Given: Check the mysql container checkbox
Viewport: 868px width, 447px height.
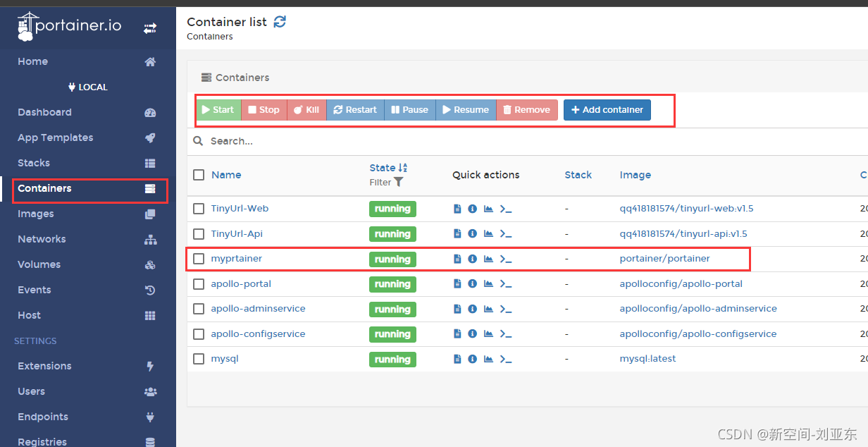Looking at the screenshot, I should pos(199,359).
